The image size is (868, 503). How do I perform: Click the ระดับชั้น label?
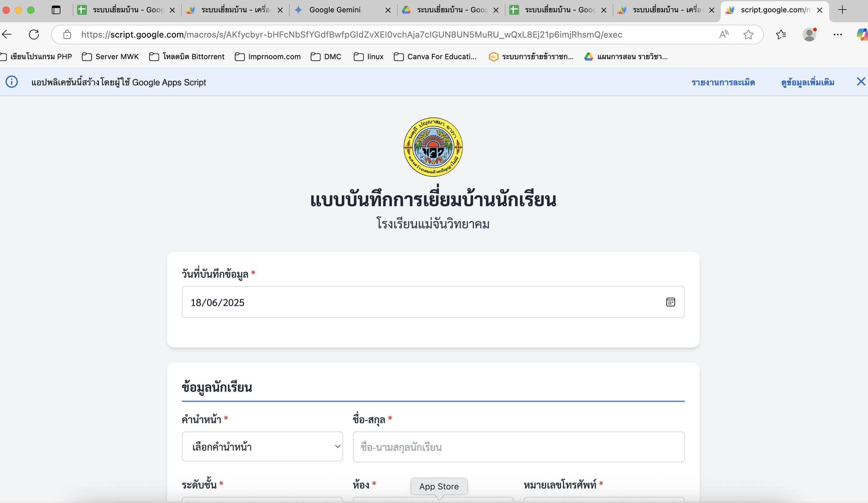pyautogui.click(x=199, y=485)
